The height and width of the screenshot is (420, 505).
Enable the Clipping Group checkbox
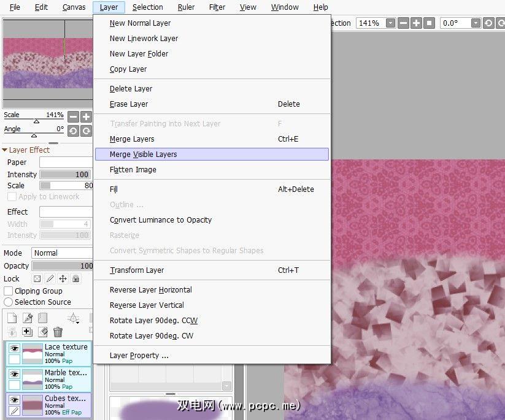9,291
